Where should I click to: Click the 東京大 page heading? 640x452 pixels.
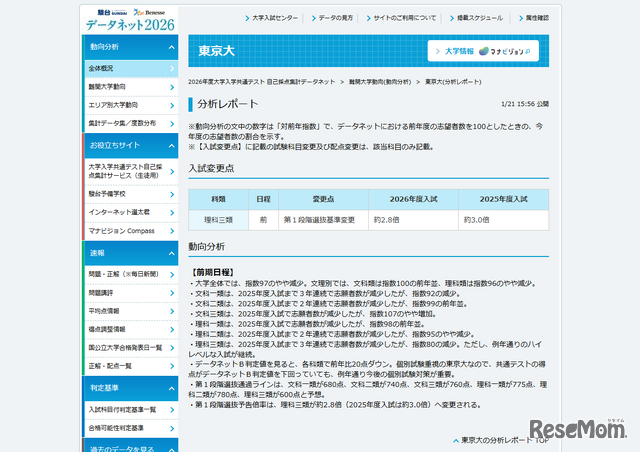[x=216, y=51]
